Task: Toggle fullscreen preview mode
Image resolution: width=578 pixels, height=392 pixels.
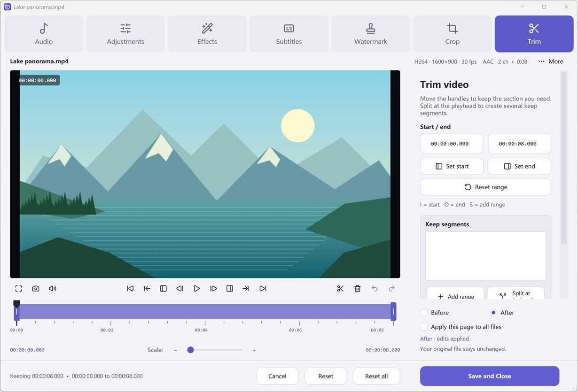Action: (x=18, y=289)
